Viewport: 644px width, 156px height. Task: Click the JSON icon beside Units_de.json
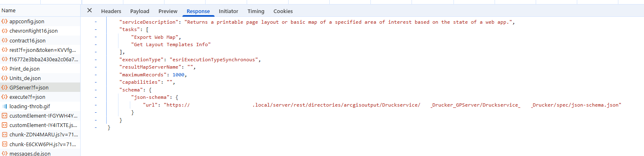4,78
